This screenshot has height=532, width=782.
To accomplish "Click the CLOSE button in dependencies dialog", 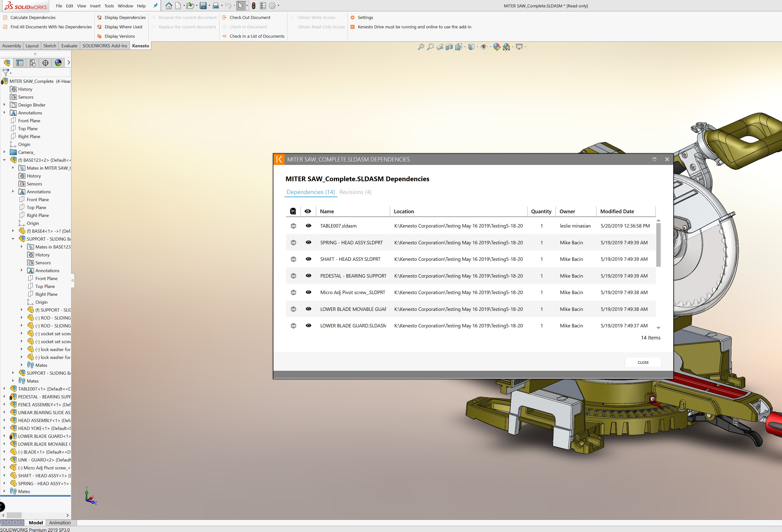I will pos(643,362).
